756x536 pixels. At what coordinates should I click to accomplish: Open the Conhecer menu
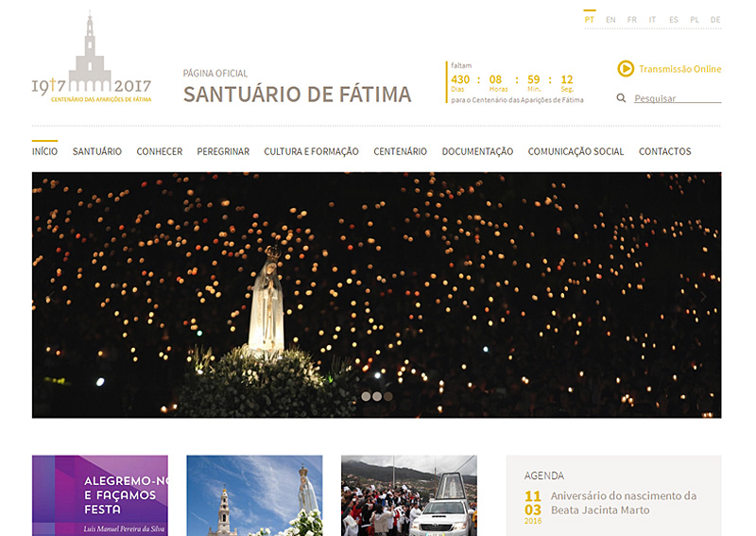[160, 151]
